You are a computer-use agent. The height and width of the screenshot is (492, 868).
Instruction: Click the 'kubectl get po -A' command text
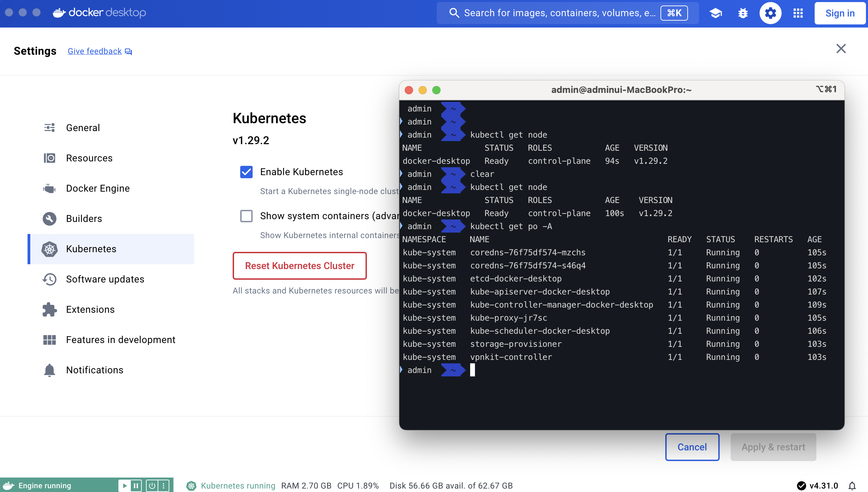pyautogui.click(x=511, y=226)
